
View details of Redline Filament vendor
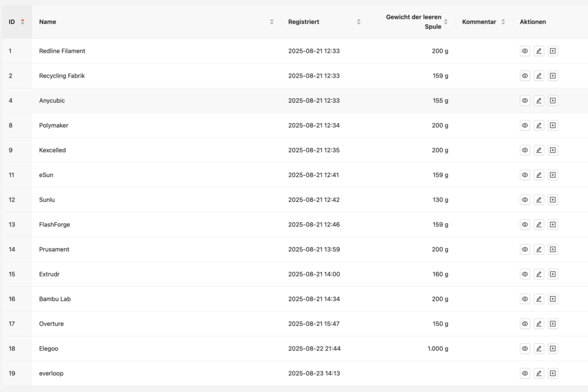tap(525, 51)
